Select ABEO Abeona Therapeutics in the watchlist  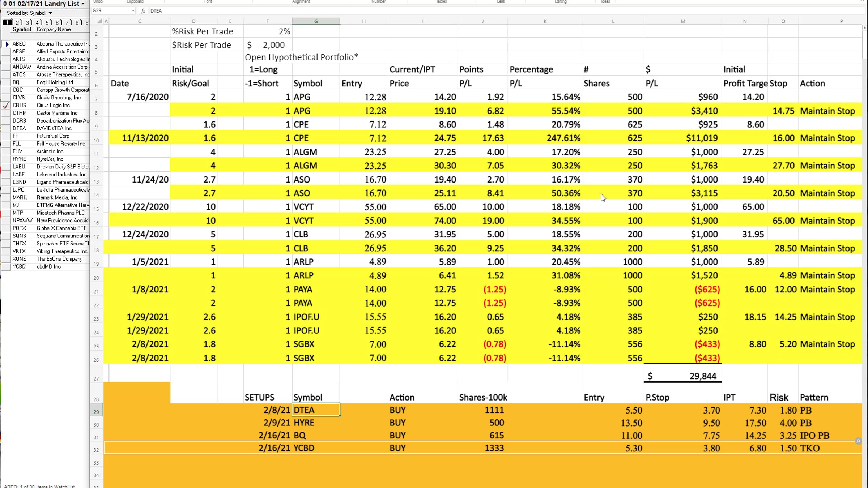pos(51,44)
